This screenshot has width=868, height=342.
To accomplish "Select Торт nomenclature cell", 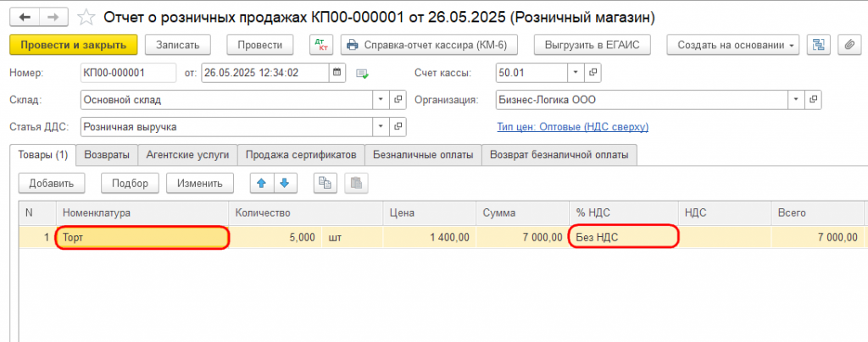I will [x=142, y=238].
